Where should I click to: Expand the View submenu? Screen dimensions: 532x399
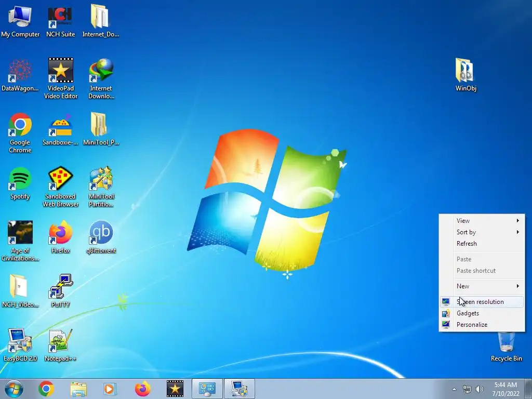pos(482,220)
